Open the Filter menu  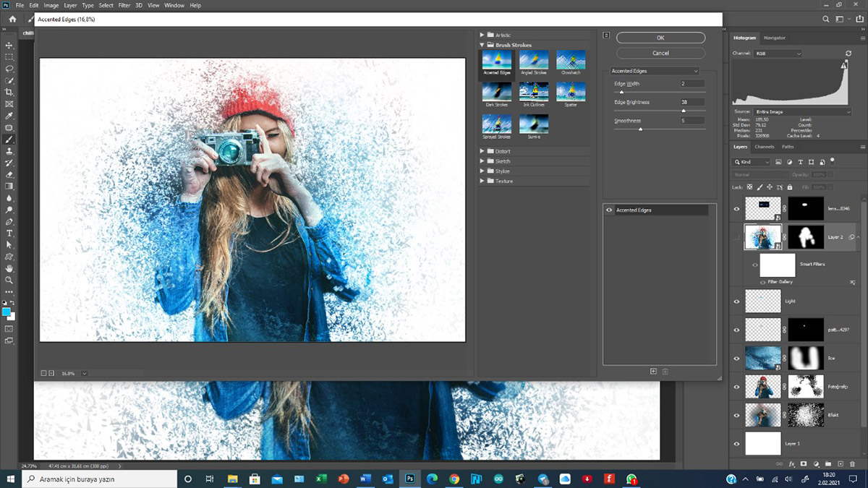coord(126,5)
